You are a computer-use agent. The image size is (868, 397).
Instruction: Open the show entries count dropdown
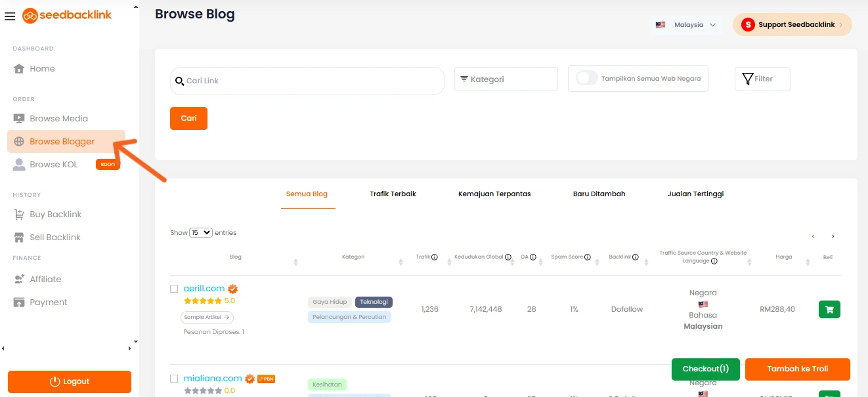click(x=201, y=233)
